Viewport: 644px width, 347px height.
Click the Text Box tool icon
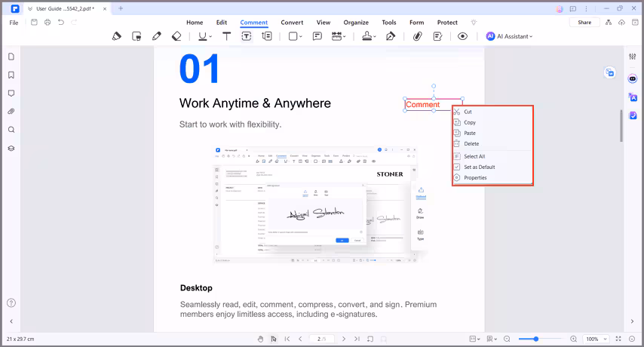[247, 36]
